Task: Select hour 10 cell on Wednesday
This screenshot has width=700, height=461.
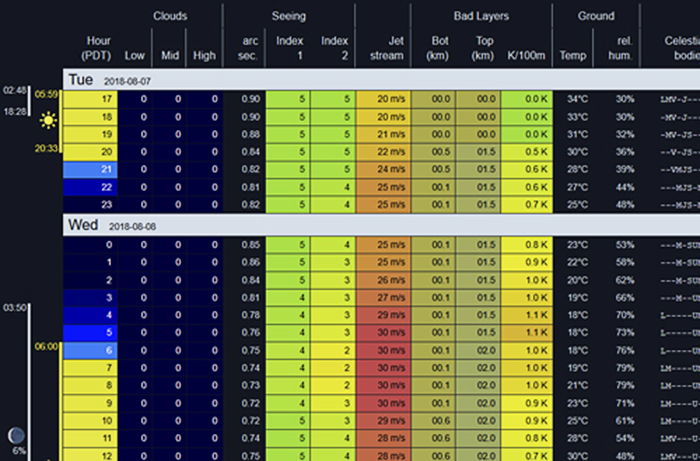Action: (x=90, y=421)
